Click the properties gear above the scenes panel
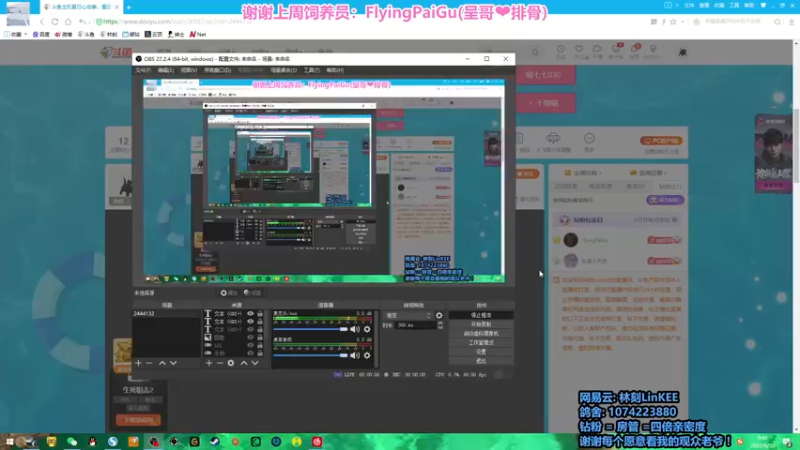Screen dimensions: 800x450 coord(228,293)
